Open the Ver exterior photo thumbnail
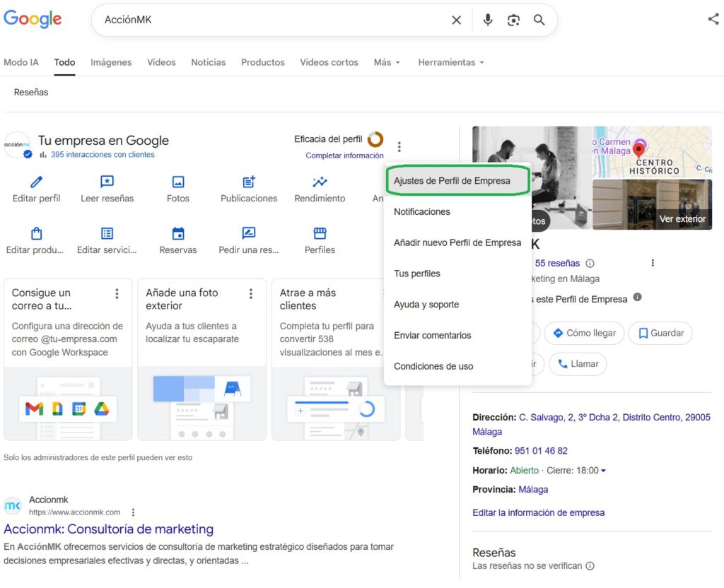 pos(652,204)
